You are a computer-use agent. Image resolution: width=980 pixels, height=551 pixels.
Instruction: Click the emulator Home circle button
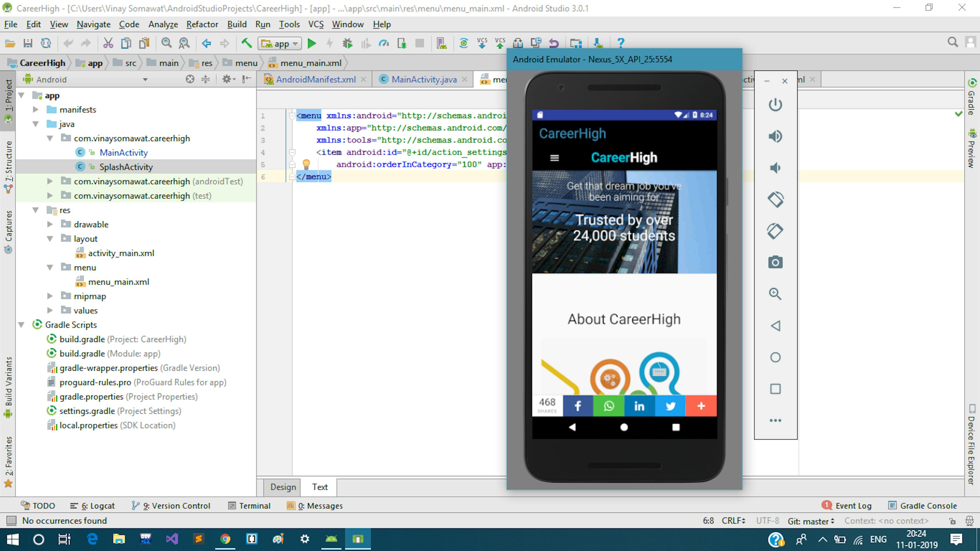(624, 427)
